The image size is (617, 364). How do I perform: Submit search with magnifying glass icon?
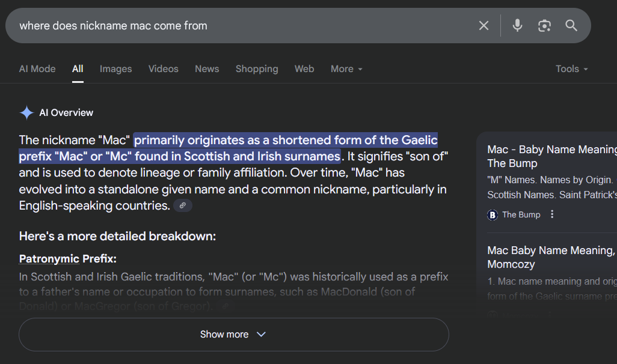tap(571, 26)
